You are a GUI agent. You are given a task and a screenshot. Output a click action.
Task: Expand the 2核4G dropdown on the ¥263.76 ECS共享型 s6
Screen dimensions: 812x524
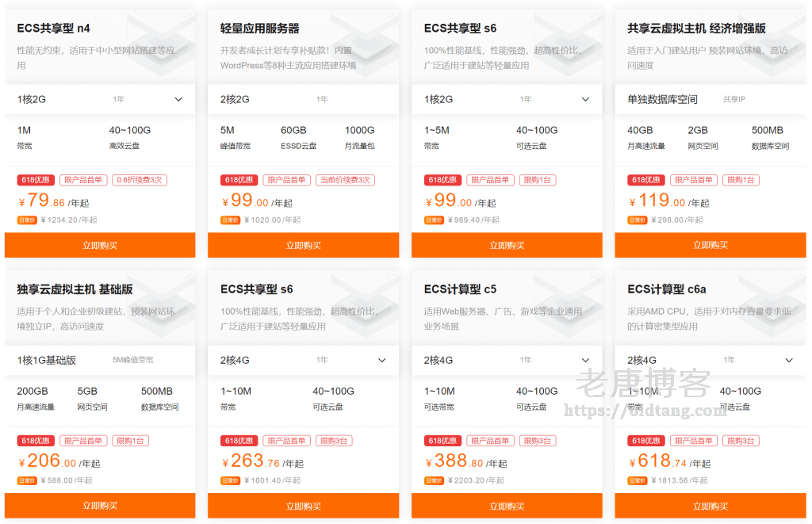[x=381, y=360]
